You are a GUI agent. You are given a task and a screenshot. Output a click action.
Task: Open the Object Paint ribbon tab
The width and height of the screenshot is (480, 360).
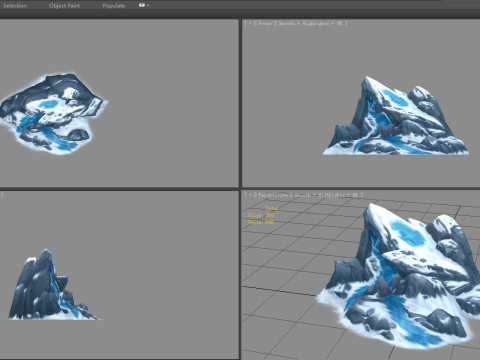pyautogui.click(x=64, y=5)
